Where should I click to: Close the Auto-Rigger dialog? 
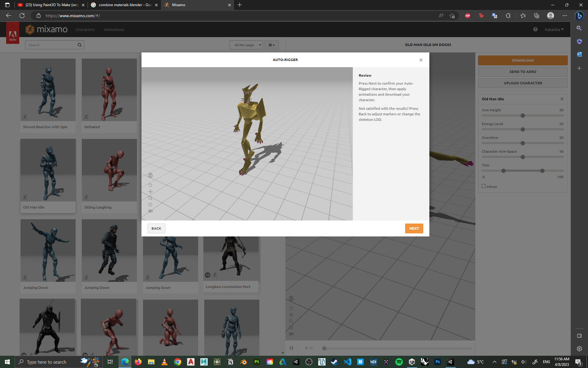coord(421,60)
